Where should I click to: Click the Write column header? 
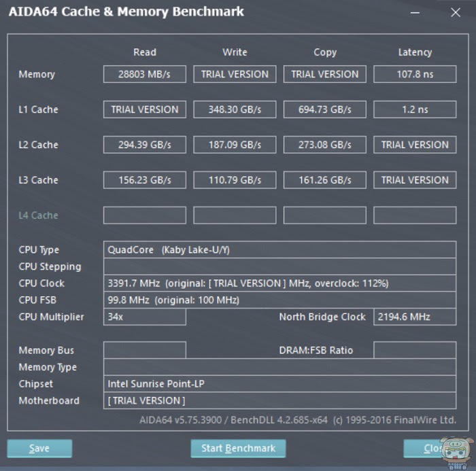235,52
